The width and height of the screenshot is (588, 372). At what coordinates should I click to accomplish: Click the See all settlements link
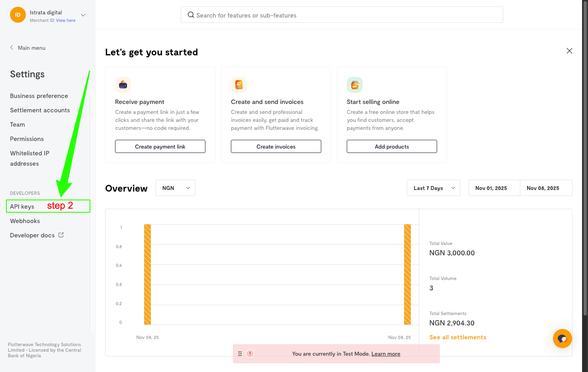[458, 337]
